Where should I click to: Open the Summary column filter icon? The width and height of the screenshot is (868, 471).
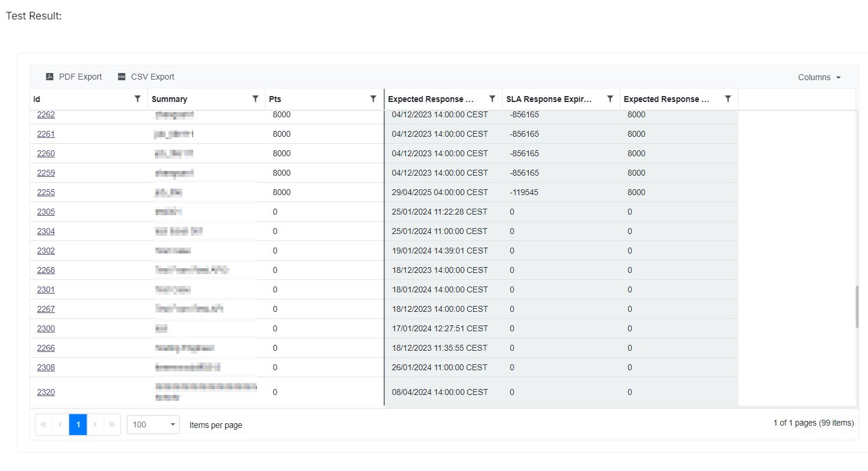pos(255,99)
